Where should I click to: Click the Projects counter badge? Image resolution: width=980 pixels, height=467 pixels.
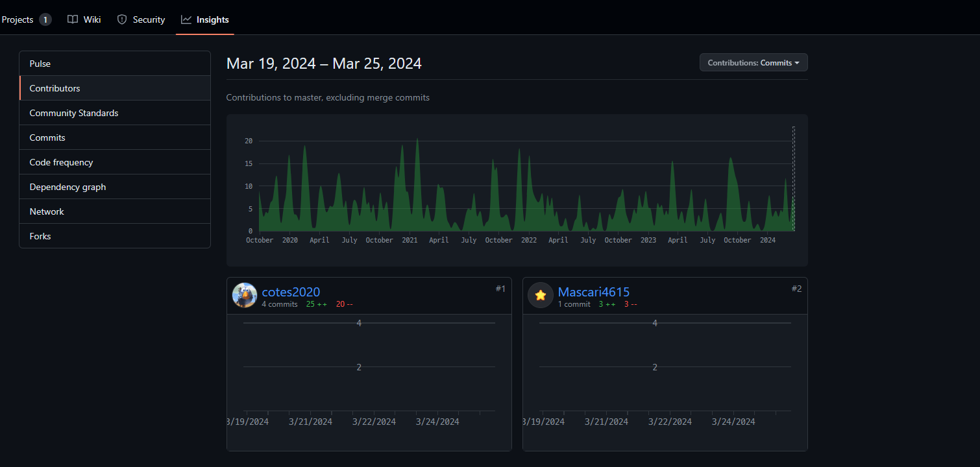click(x=45, y=19)
